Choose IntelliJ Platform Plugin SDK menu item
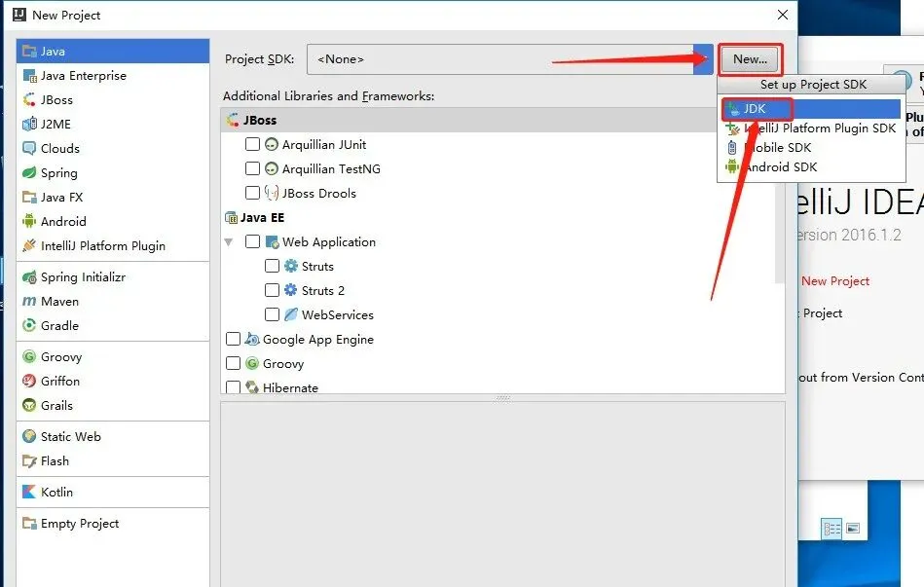Image resolution: width=924 pixels, height=587 pixels. click(x=811, y=128)
